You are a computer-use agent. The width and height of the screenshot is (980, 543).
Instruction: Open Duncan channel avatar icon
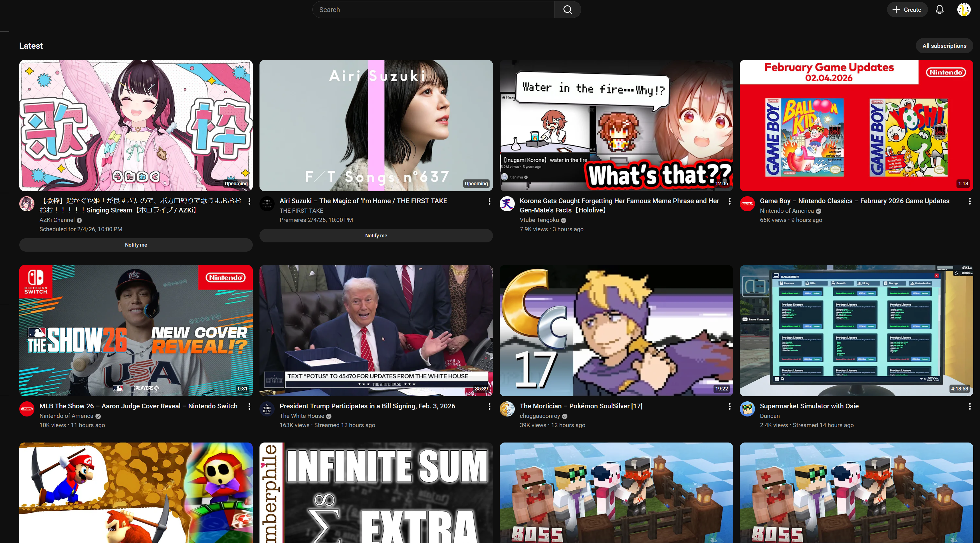pyautogui.click(x=747, y=409)
